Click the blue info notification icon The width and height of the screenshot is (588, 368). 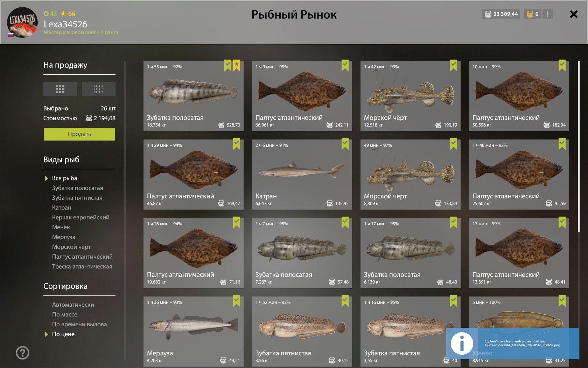pos(462,343)
